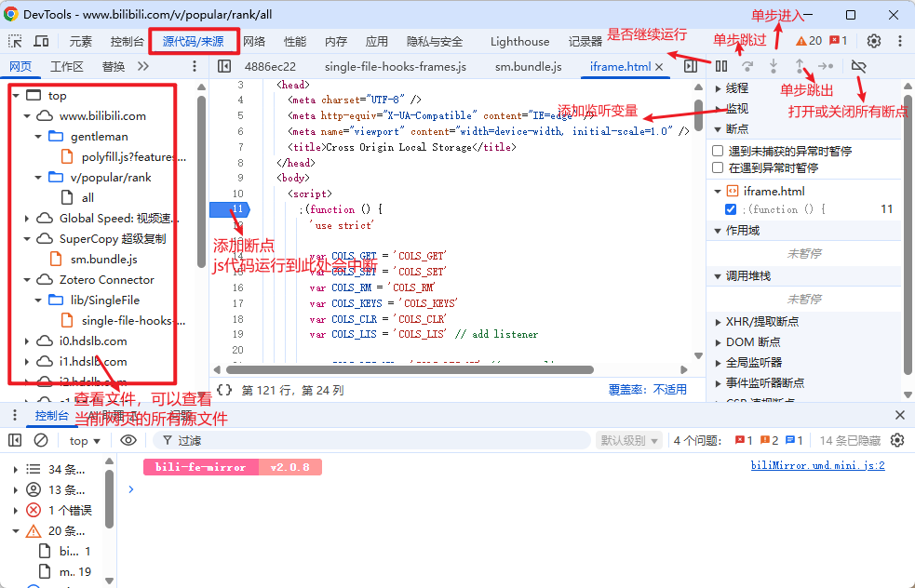Show more navigator tabs chevron
This screenshot has height=588, width=915.
[143, 66]
